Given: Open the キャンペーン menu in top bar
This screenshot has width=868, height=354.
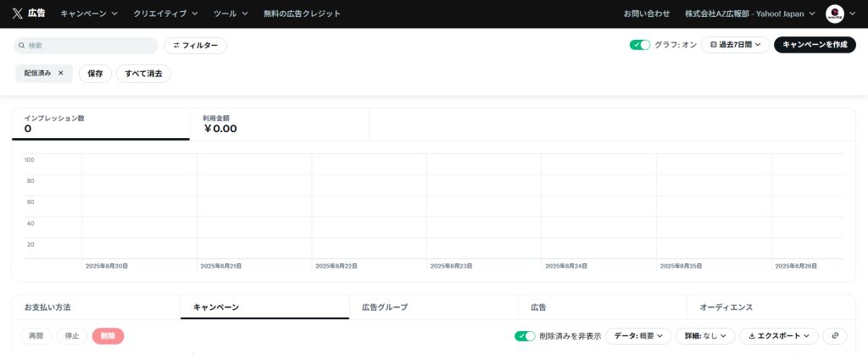Looking at the screenshot, I should (89, 14).
